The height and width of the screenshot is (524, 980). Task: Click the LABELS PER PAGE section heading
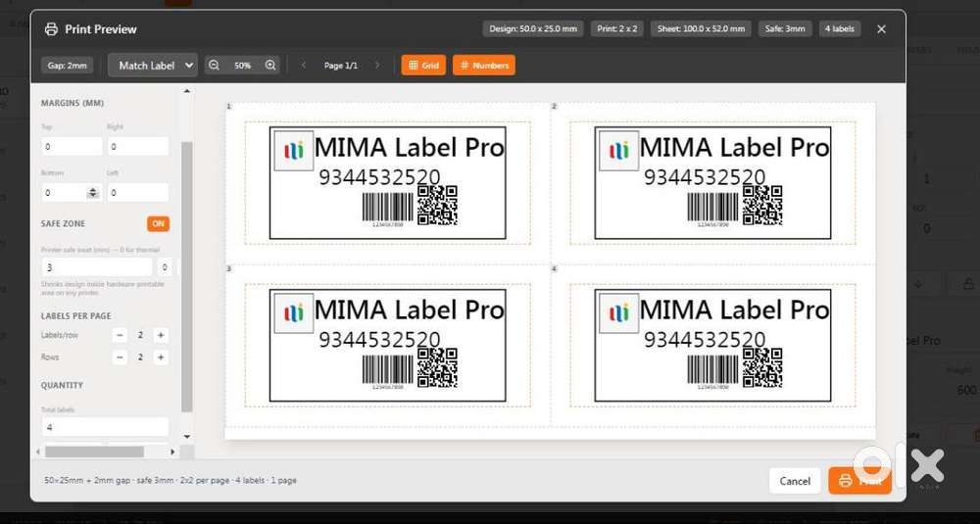(76, 316)
